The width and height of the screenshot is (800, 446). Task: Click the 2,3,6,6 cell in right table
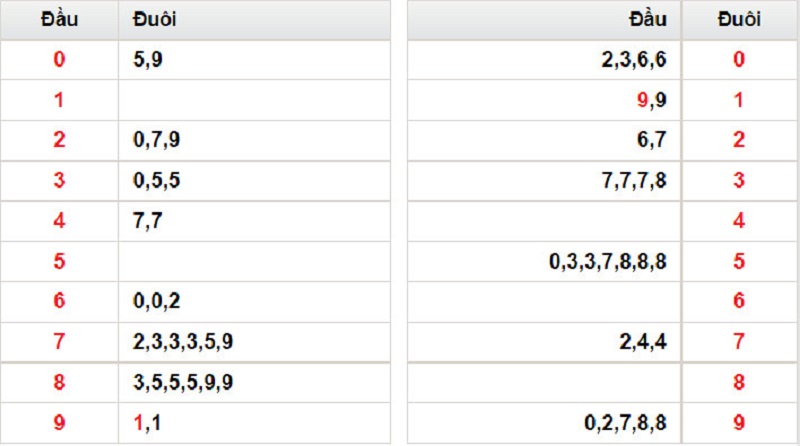634,60
